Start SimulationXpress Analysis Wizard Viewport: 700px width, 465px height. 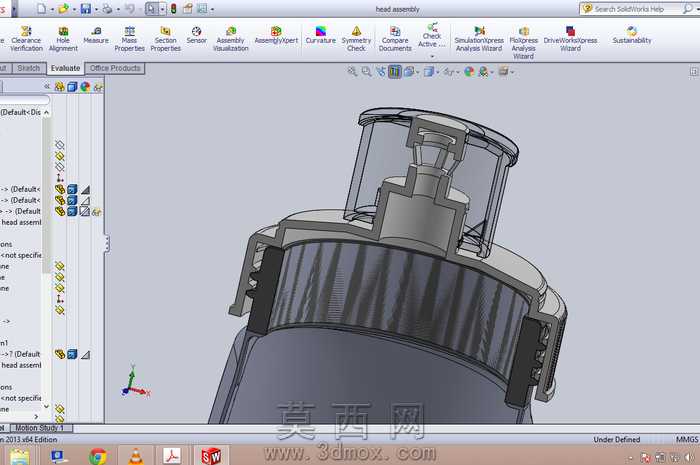[x=479, y=38]
